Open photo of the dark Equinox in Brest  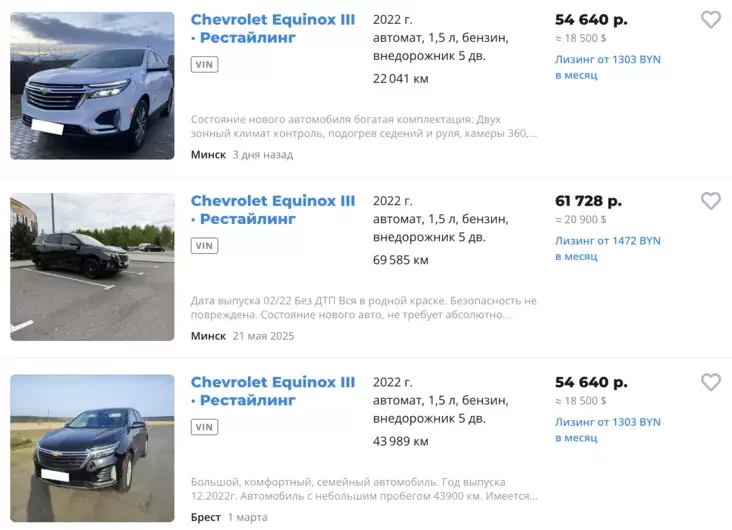[x=92, y=448]
